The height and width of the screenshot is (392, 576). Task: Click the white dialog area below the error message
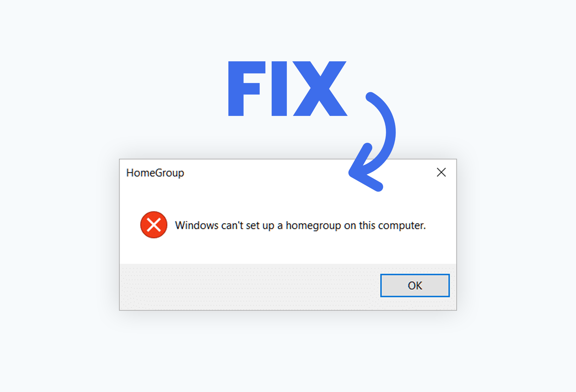tap(288, 250)
